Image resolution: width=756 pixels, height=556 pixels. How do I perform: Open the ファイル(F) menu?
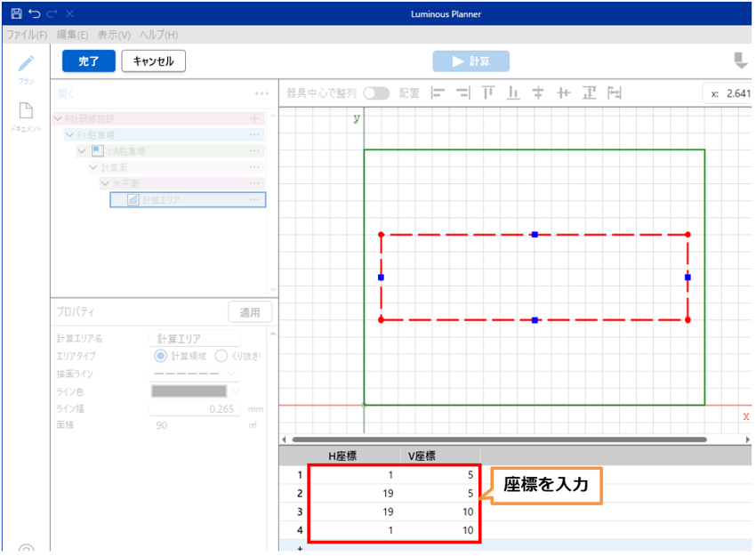27,35
